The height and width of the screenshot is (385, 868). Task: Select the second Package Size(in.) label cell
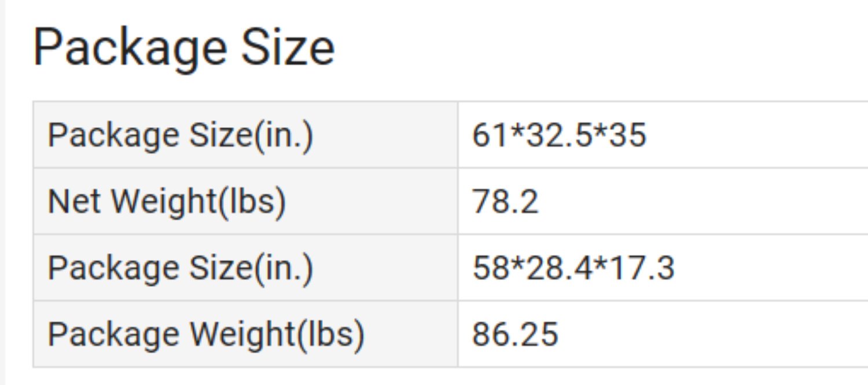[x=245, y=268]
